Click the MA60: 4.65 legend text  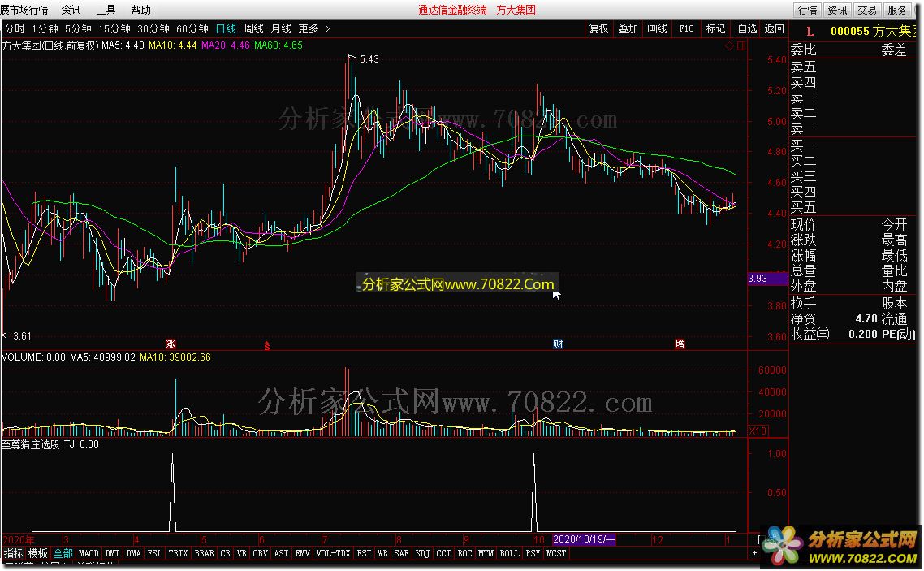tap(278, 45)
